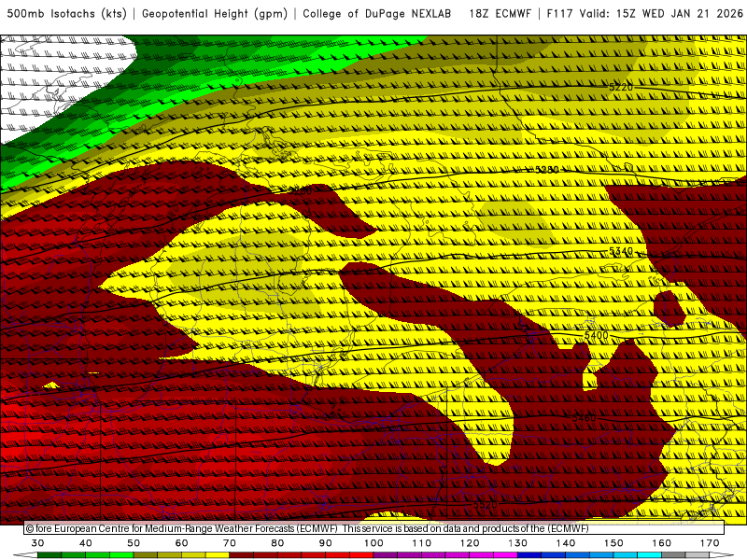Click the '18Z ECMWF' model run text
This screenshot has width=747, height=560.
coord(500,14)
